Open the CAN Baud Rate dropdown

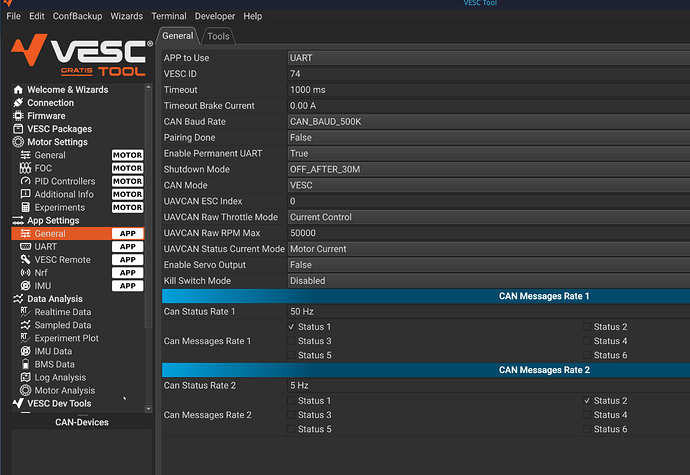(x=488, y=122)
